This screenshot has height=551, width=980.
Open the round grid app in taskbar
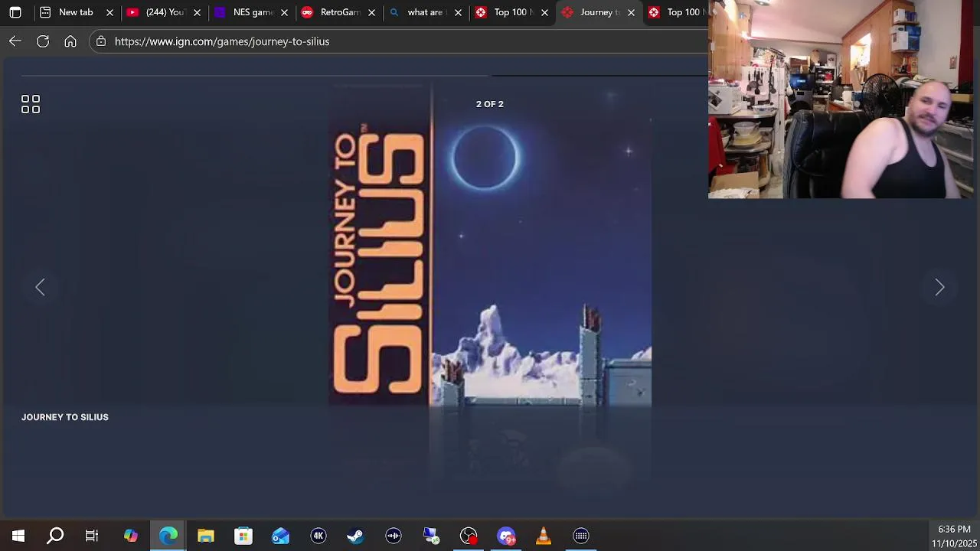(581, 536)
